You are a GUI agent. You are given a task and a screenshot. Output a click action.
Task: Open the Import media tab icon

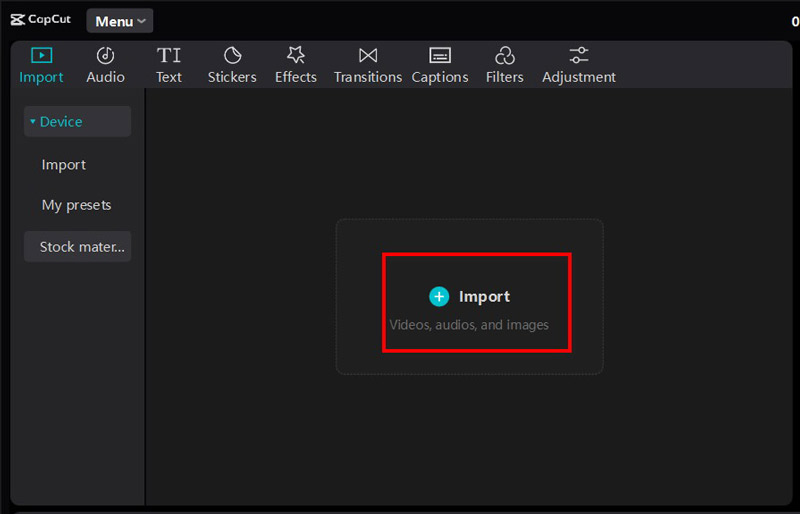[x=41, y=55]
